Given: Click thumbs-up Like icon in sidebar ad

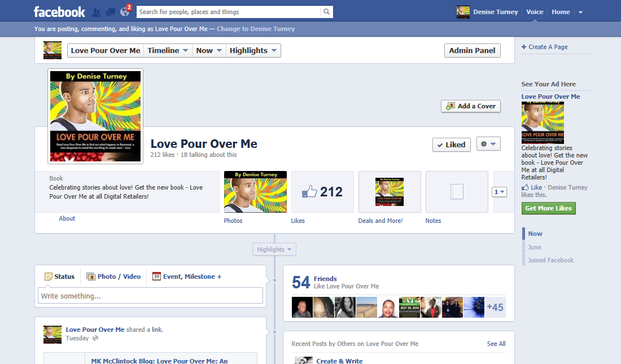Looking at the screenshot, I should tap(525, 187).
